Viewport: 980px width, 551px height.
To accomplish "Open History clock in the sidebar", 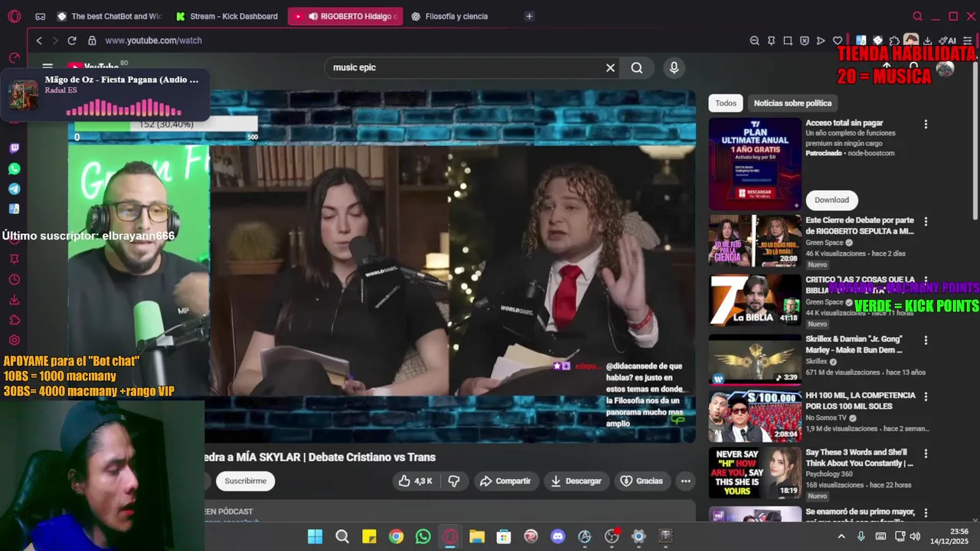I will 14,279.
